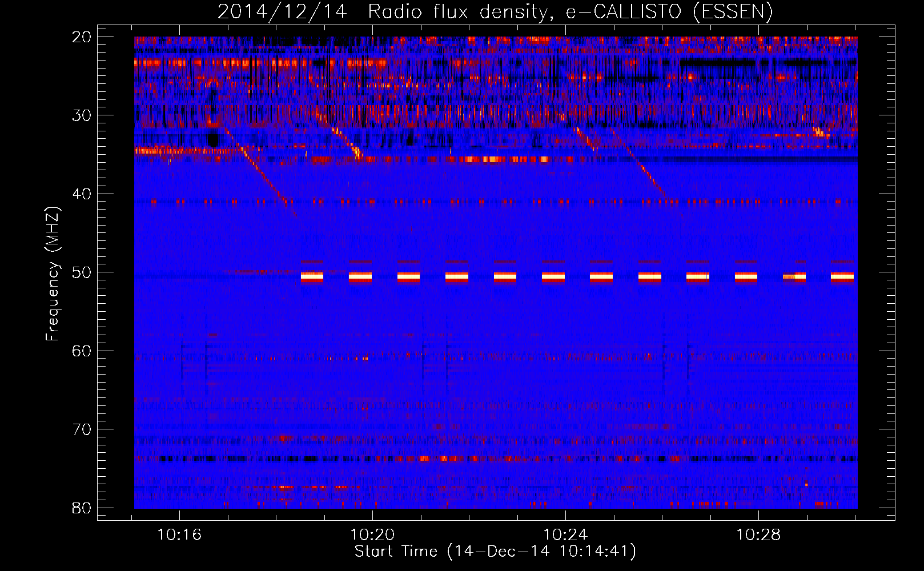The image size is (924, 571).
Task: Click the 80 frequency tick label
Action: click(82, 508)
